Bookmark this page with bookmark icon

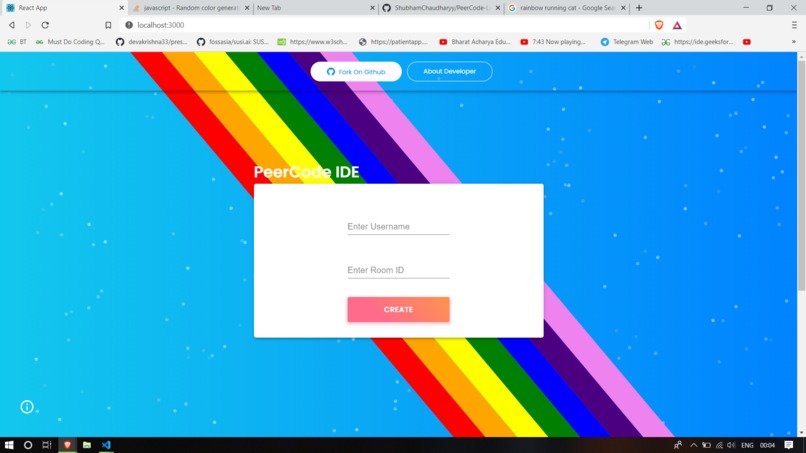[108, 25]
